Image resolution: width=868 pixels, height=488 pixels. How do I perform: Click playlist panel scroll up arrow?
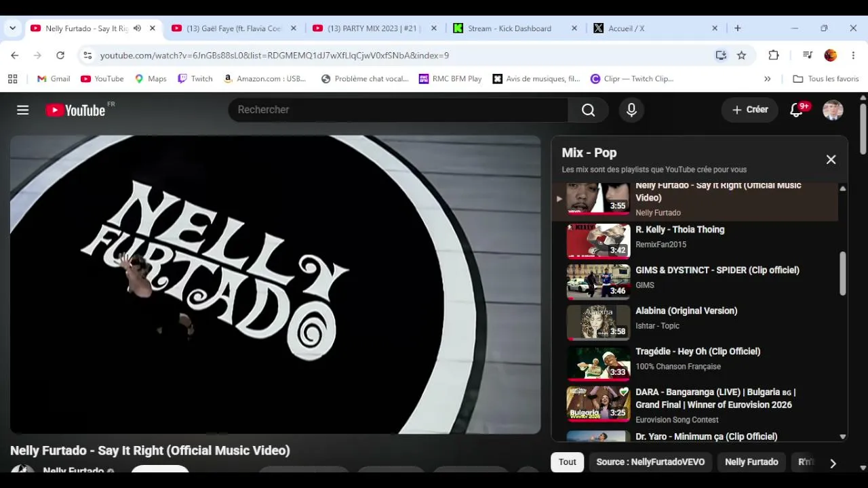click(x=843, y=188)
